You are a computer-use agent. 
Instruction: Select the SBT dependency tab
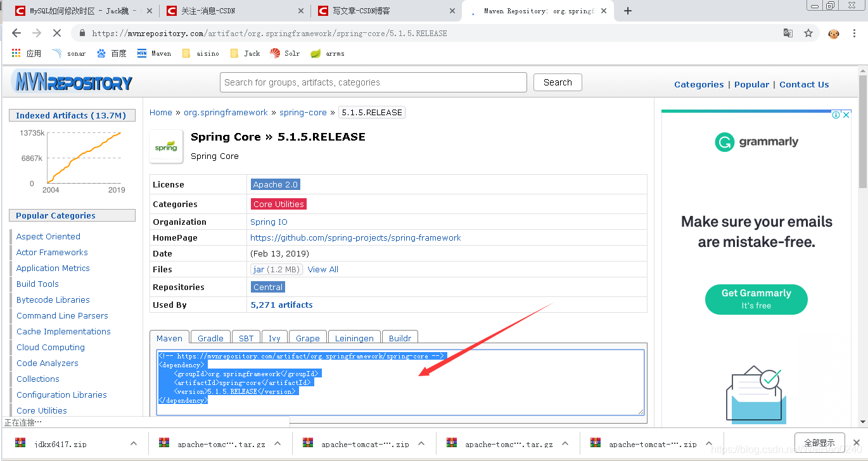(x=246, y=338)
